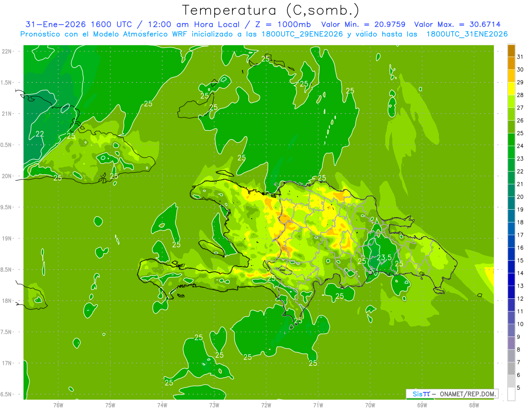Image resolution: width=532 pixels, height=411 pixels.
Task: Click the '23.5' contour label on the map
Action: pyautogui.click(x=384, y=258)
